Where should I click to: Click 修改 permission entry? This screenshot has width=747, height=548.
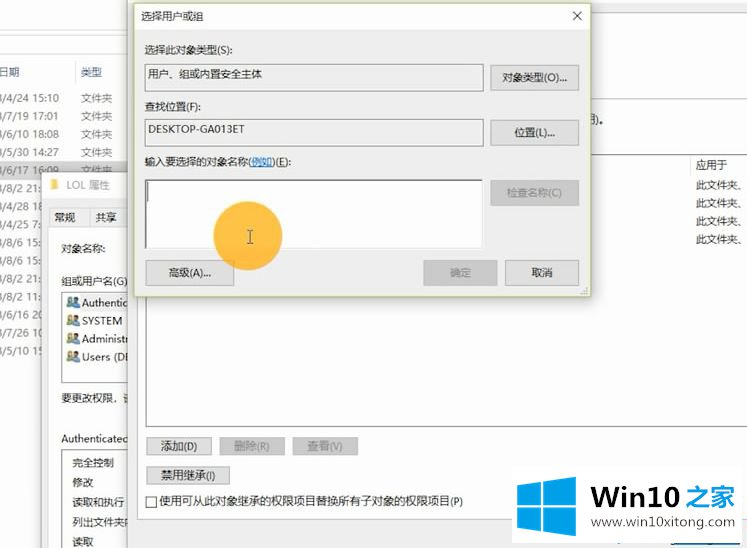82,482
